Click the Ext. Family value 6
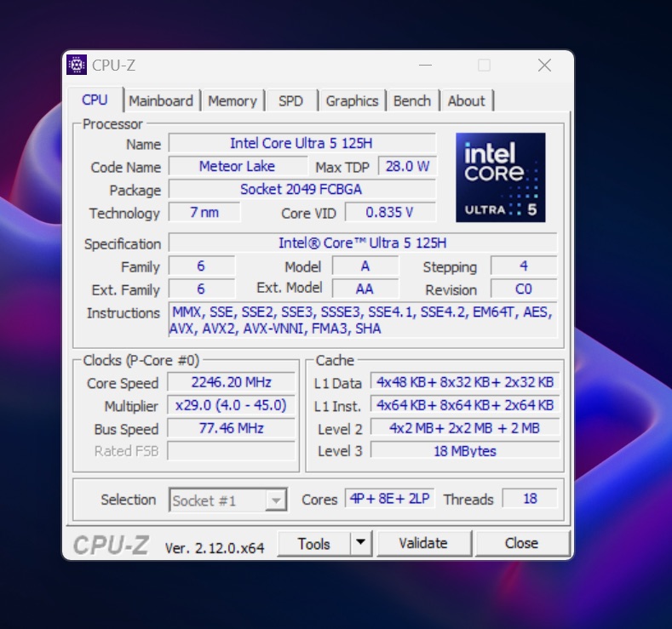 coord(201,289)
